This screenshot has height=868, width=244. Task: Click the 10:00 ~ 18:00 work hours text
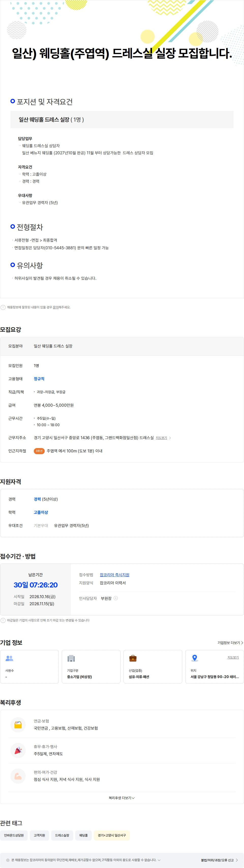48,425
